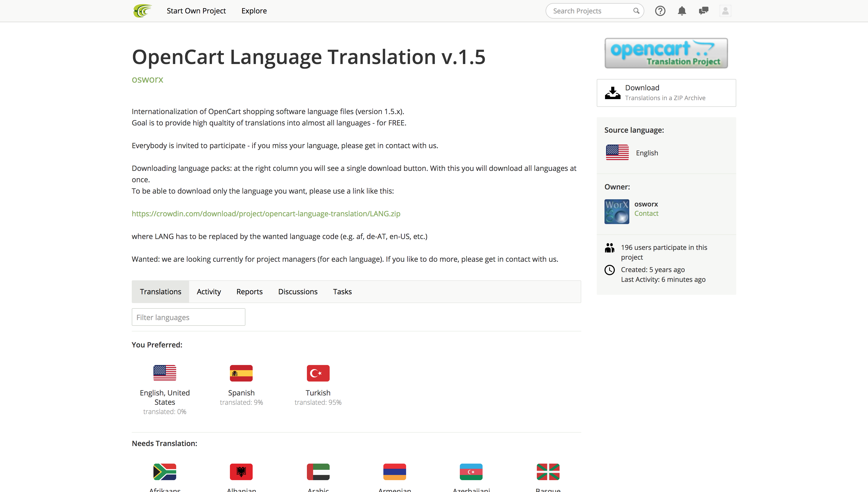Click the OpenCart Translation Project logo
868x492 pixels.
pyautogui.click(x=666, y=53)
